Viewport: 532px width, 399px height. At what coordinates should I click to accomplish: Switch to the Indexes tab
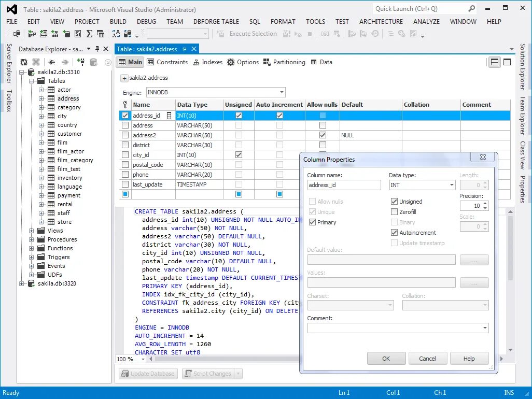click(x=207, y=62)
